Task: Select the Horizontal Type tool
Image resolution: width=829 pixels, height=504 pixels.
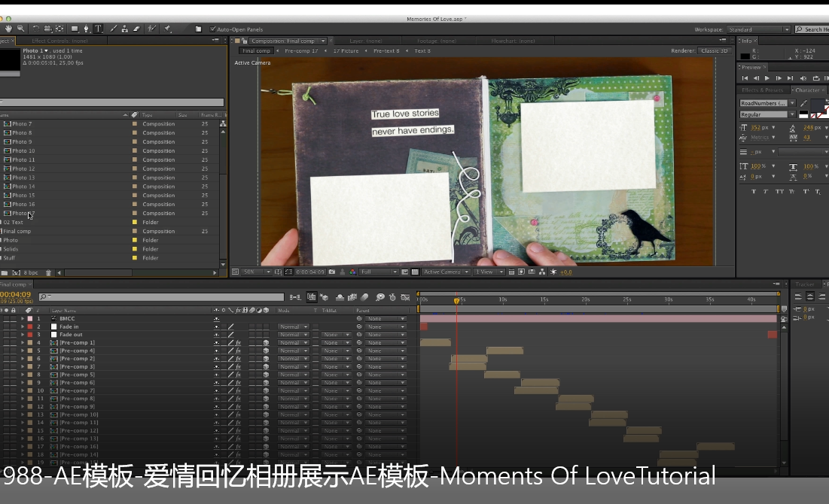Action: click(99, 29)
